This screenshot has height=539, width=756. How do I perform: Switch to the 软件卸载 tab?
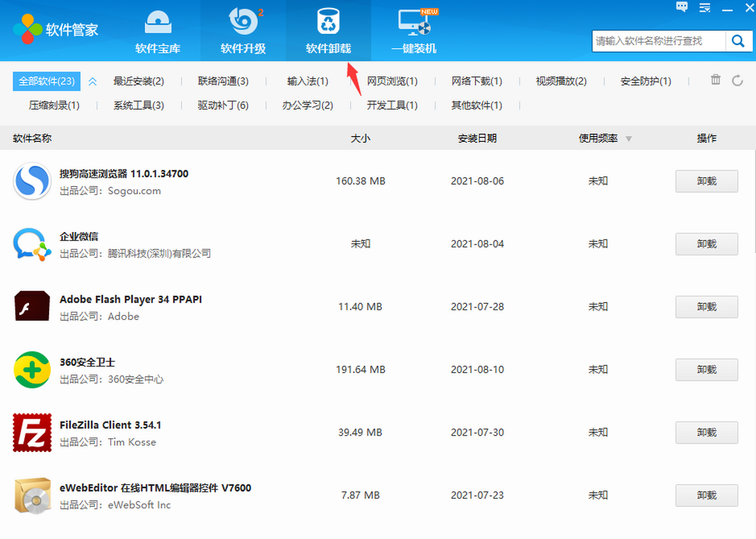click(328, 30)
